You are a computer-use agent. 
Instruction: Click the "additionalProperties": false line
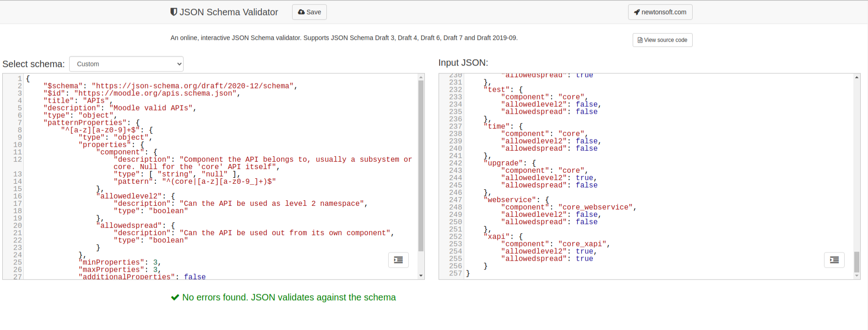[x=142, y=277]
